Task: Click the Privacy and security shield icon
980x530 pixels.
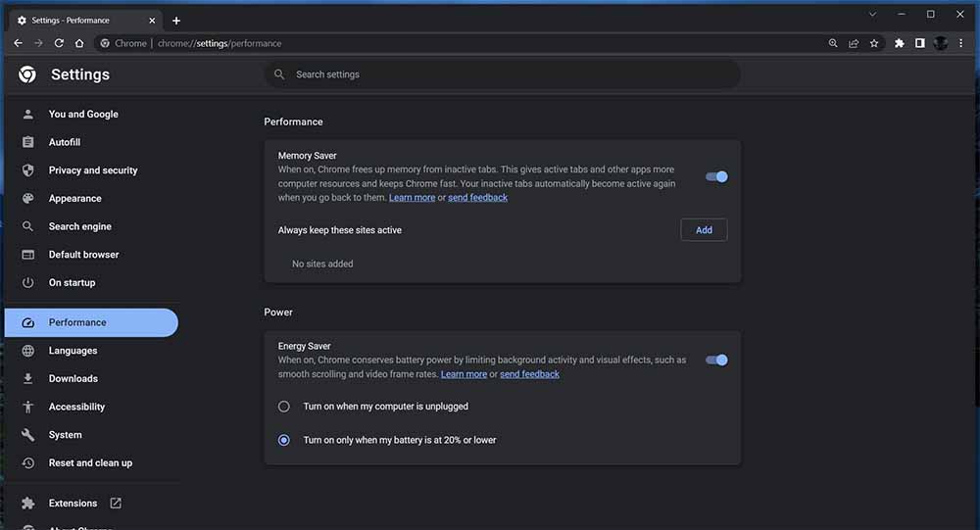Action: pyautogui.click(x=28, y=170)
